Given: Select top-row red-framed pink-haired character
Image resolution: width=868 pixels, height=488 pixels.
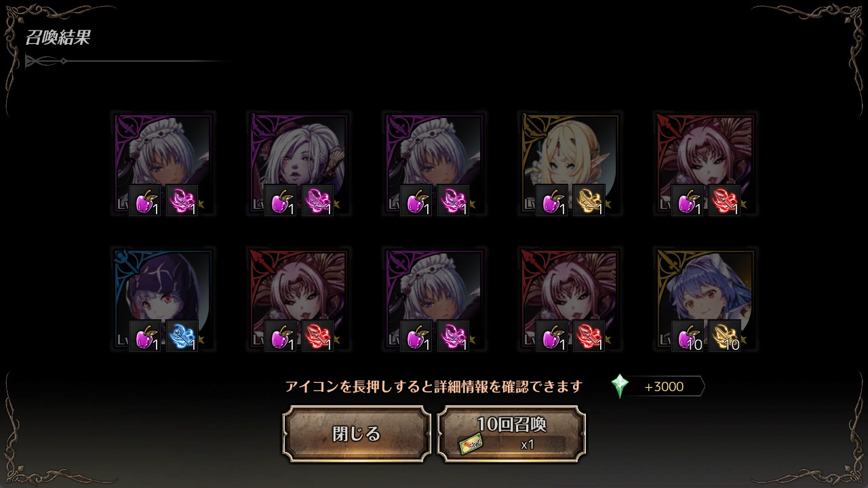Looking at the screenshot, I should tap(706, 164).
